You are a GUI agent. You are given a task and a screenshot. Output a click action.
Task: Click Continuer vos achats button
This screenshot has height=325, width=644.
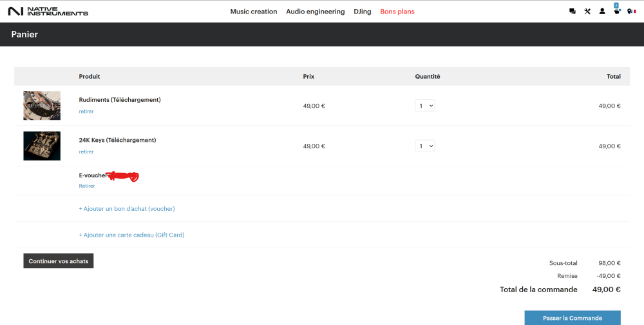click(59, 261)
